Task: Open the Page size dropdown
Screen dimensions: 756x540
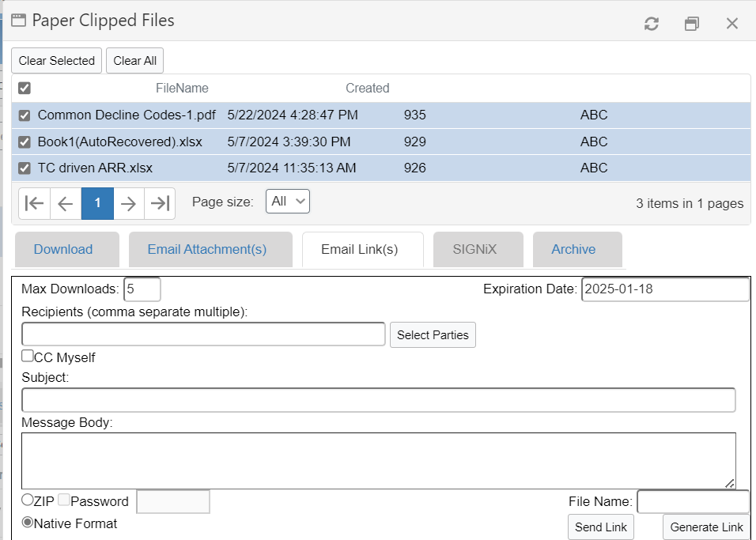Action: click(288, 201)
